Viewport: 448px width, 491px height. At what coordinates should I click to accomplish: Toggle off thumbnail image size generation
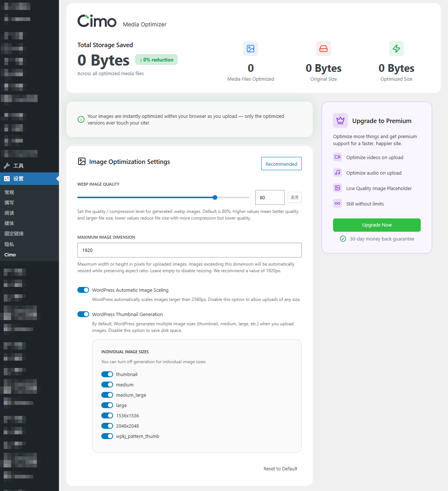click(x=107, y=375)
